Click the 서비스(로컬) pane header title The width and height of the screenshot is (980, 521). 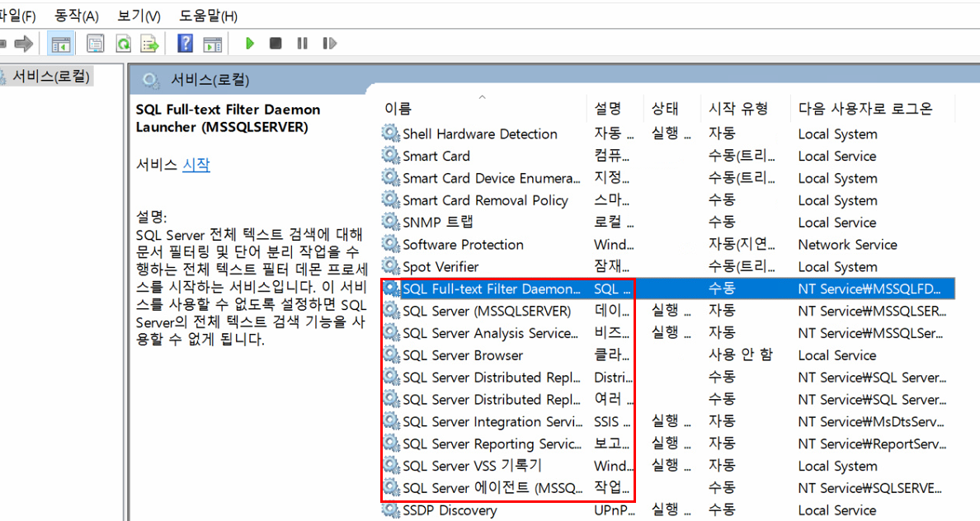click(x=210, y=80)
